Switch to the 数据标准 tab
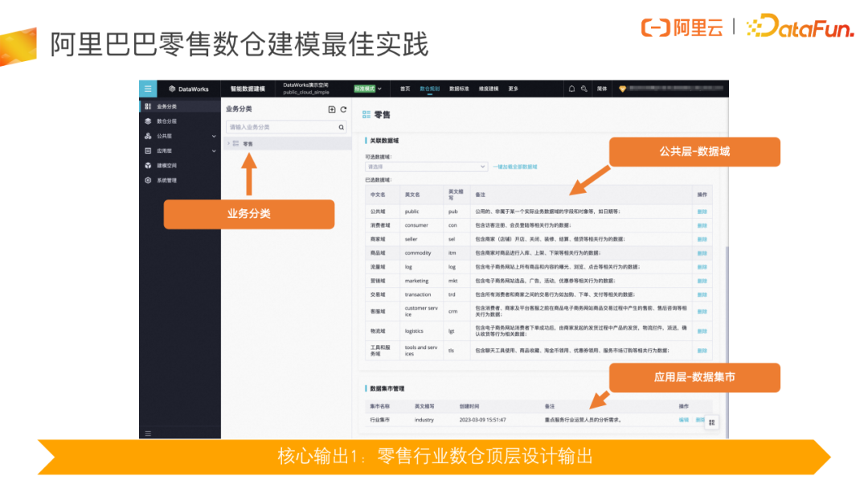The height and width of the screenshot is (489, 868). pos(461,88)
